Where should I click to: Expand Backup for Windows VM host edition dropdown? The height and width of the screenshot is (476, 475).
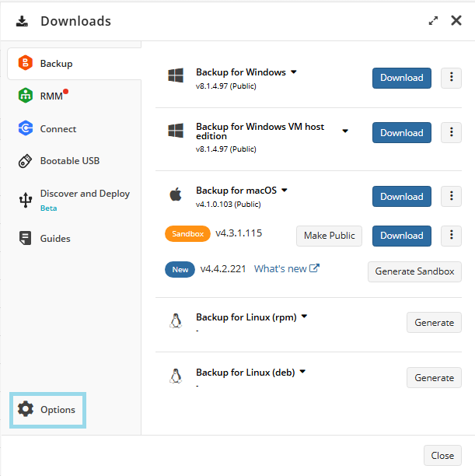[345, 131]
